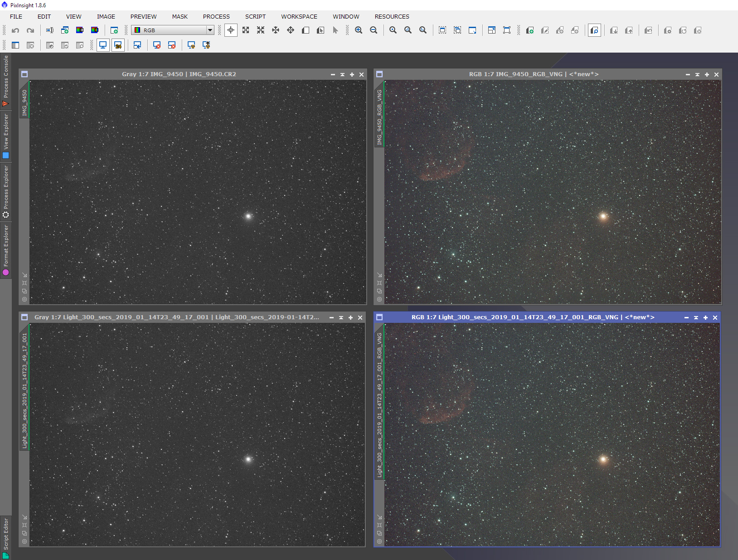738x560 pixels.
Task: Click the Full Screen window icon
Action: click(507, 30)
